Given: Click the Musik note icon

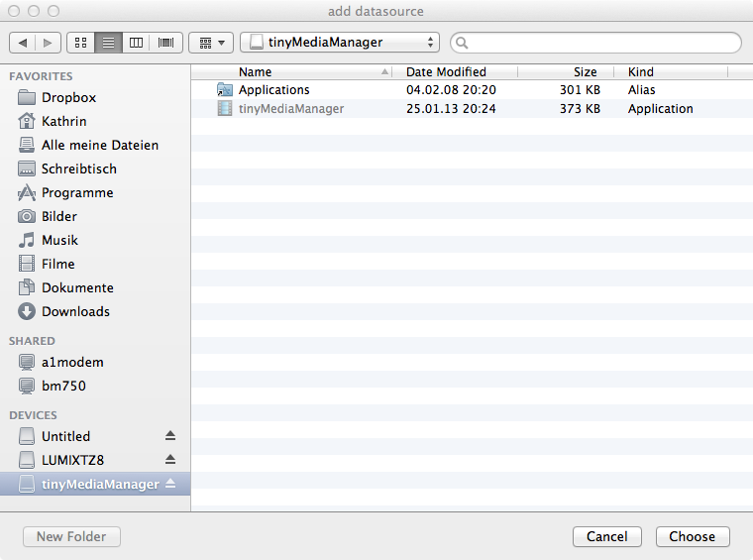Looking at the screenshot, I should (27, 240).
